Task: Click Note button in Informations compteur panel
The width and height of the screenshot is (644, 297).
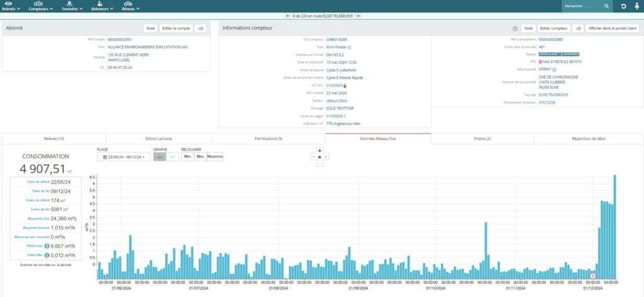Action: (x=528, y=28)
